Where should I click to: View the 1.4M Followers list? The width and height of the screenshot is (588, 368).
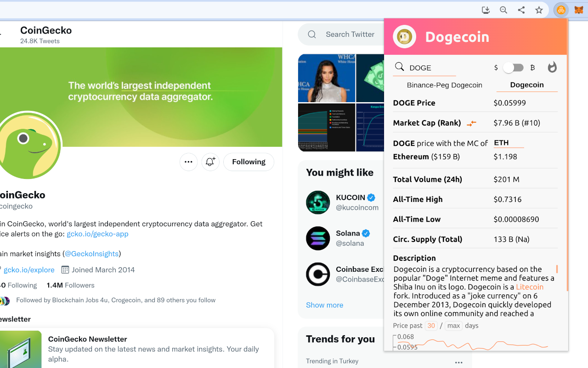pyautogui.click(x=70, y=285)
